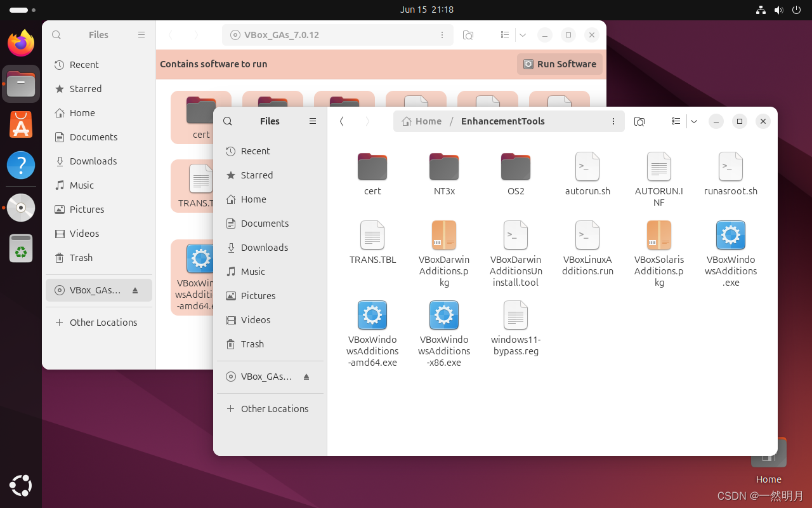
Task: Open Other Locations in back window sidebar
Action: tap(99, 323)
